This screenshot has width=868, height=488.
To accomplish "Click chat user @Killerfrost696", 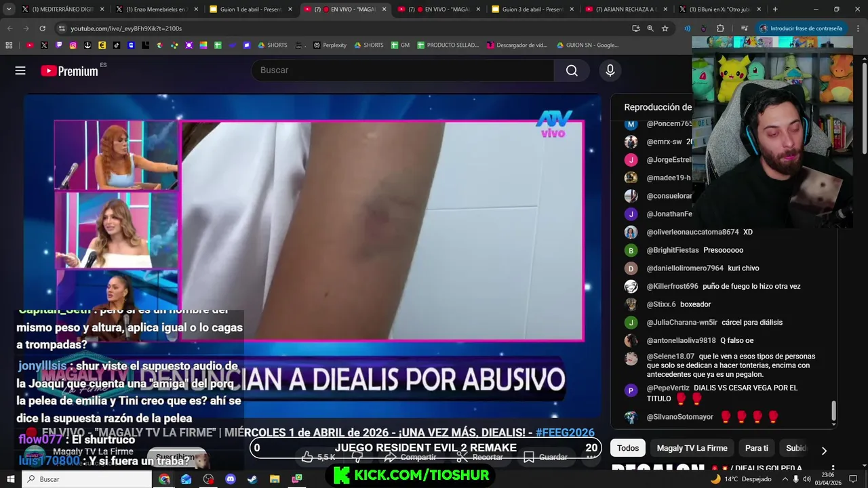I will pos(672,286).
